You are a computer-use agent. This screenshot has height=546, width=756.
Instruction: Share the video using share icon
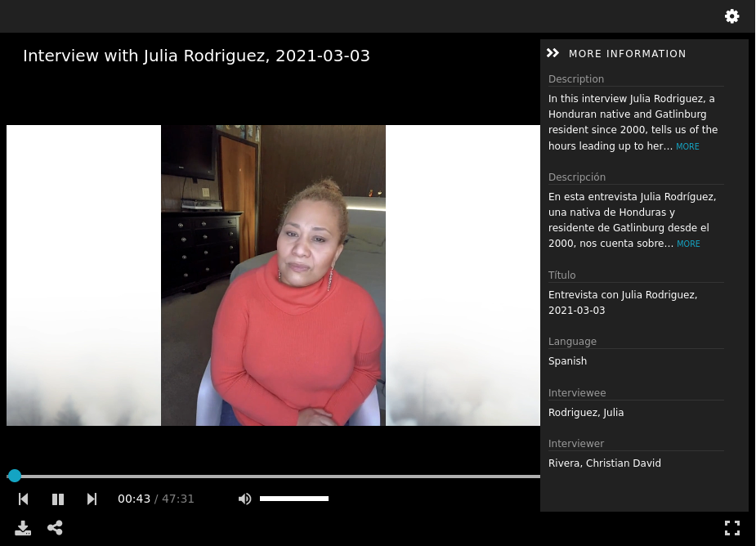[x=55, y=528]
